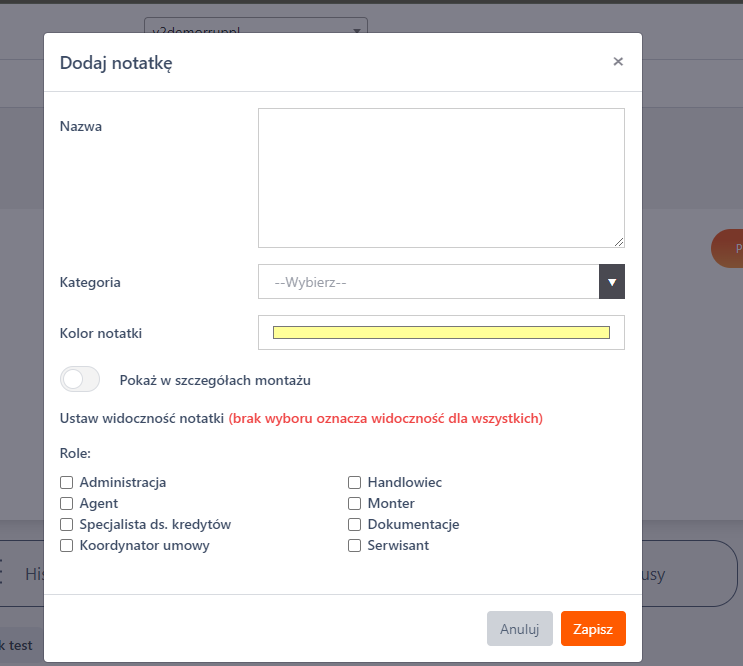The image size is (743, 666).
Task: Open the background dropdown behind the dialog header
Action: pos(255,30)
